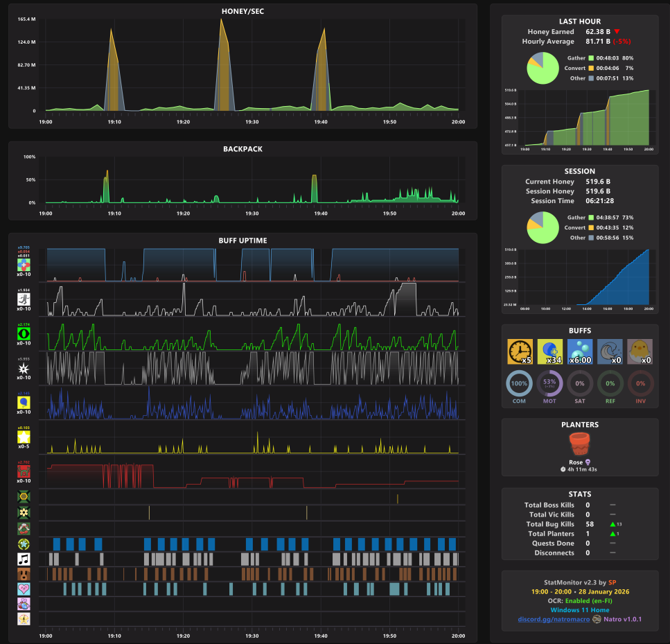
Task: Click the gray tide wave buff icon
Action: (610, 351)
